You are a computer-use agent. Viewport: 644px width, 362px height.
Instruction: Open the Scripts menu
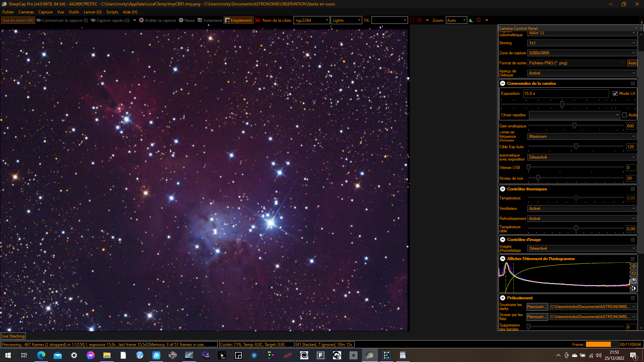tap(112, 12)
